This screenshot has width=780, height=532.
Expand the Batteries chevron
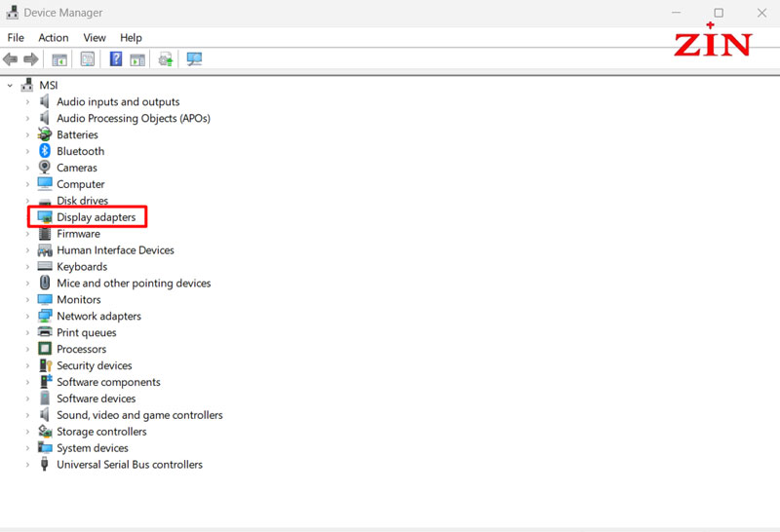[x=27, y=134]
